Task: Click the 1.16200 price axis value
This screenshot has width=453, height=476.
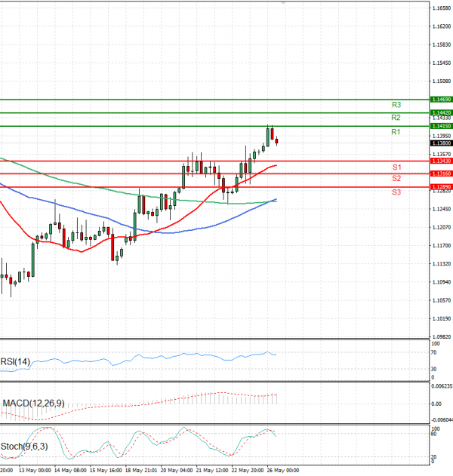Action: pyautogui.click(x=442, y=26)
